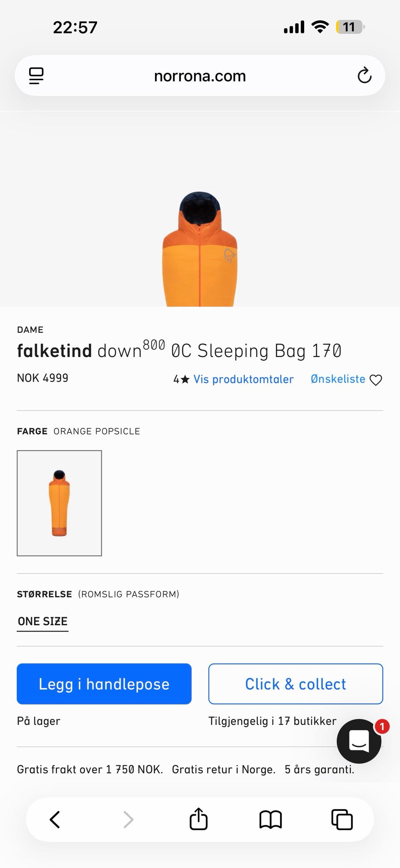Tap the norrona.com address bar
Image resolution: width=400 pixels, height=868 pixels.
pyautogui.click(x=200, y=76)
